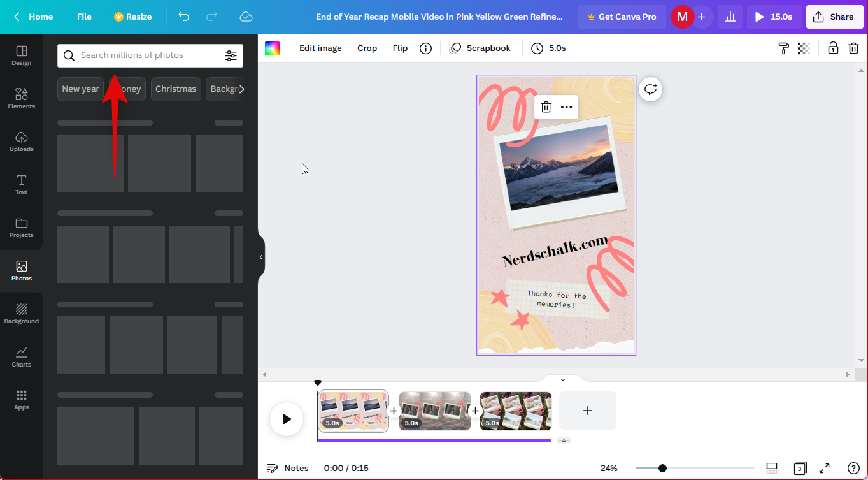Open the Text sidebar panel
Screen dimensions: 868x480
21,185
